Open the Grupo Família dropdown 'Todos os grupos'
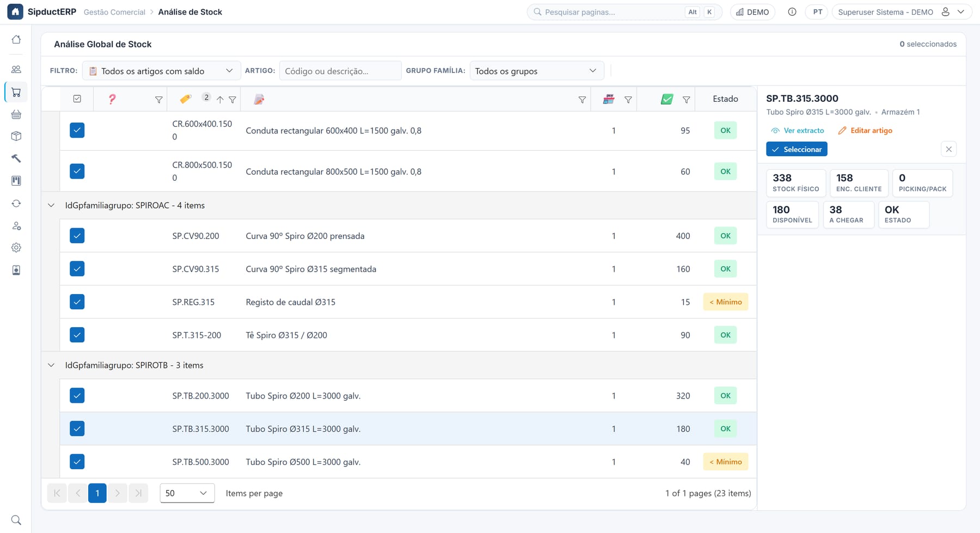This screenshot has width=980, height=533. click(536, 71)
